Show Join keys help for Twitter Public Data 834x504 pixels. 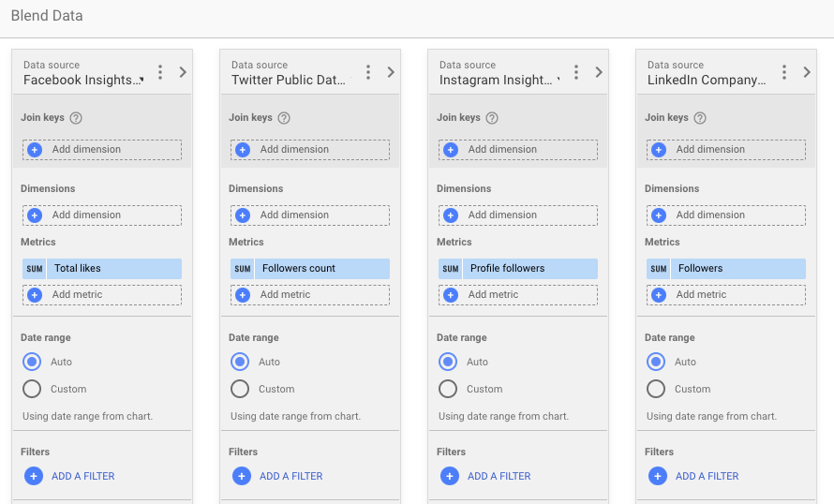284,118
